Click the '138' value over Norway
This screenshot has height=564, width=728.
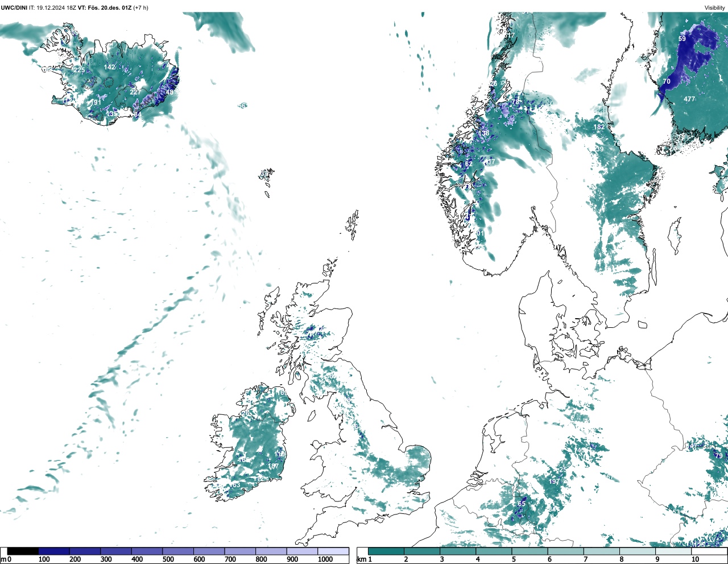[x=484, y=133]
